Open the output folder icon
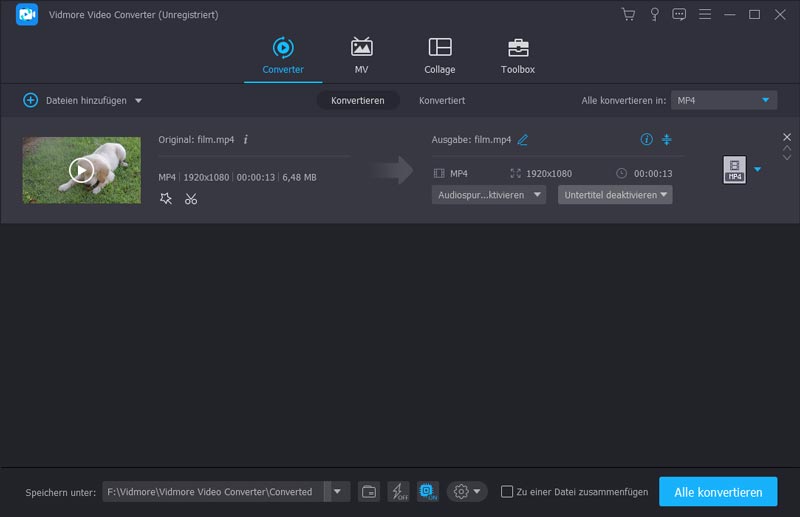The image size is (800, 517). pyautogui.click(x=369, y=491)
